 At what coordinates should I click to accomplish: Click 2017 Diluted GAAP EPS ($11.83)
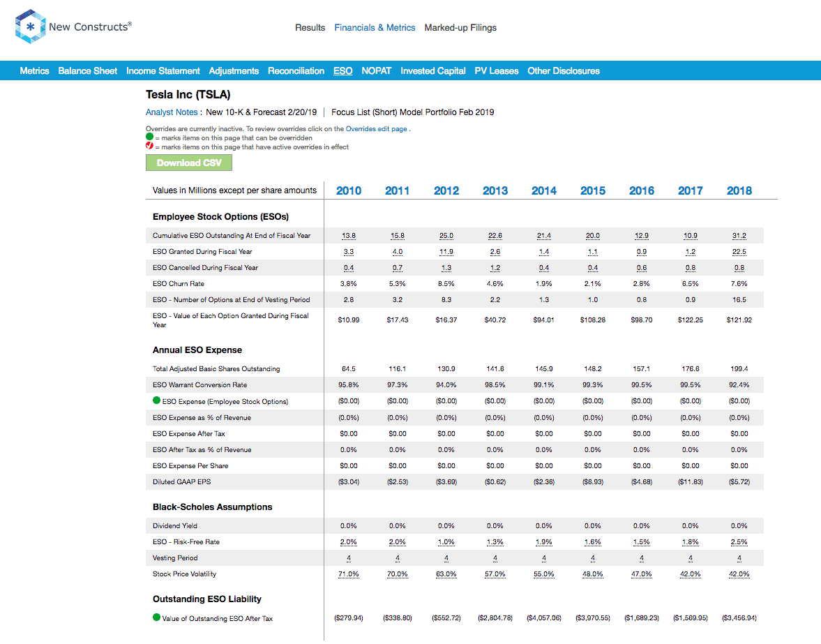[691, 481]
